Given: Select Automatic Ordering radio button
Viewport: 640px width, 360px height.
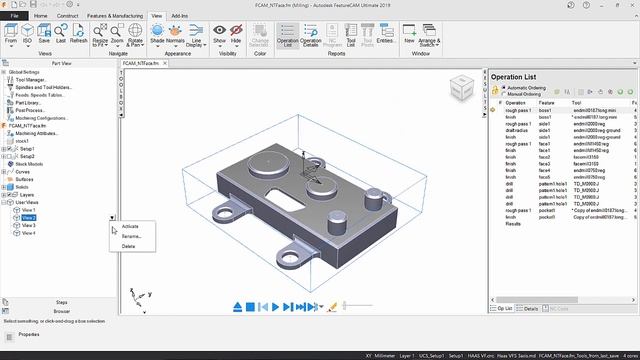Looking at the screenshot, I should pos(504,88).
